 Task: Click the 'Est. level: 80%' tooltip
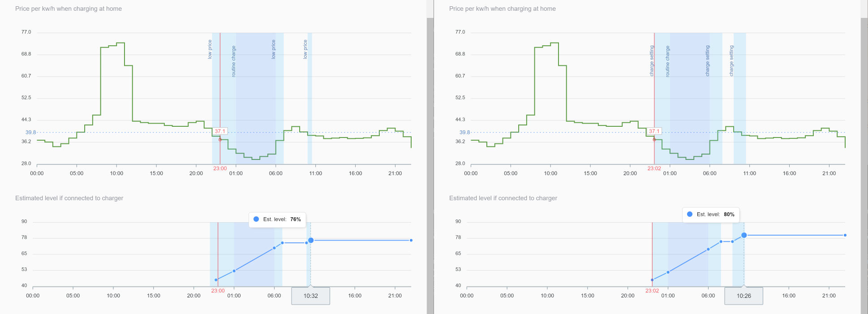(711, 215)
